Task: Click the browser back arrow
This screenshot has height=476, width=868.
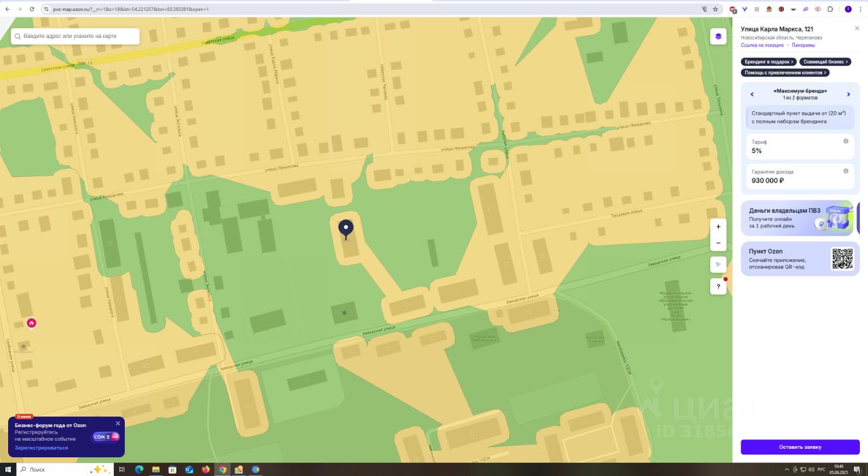Action: (7, 9)
